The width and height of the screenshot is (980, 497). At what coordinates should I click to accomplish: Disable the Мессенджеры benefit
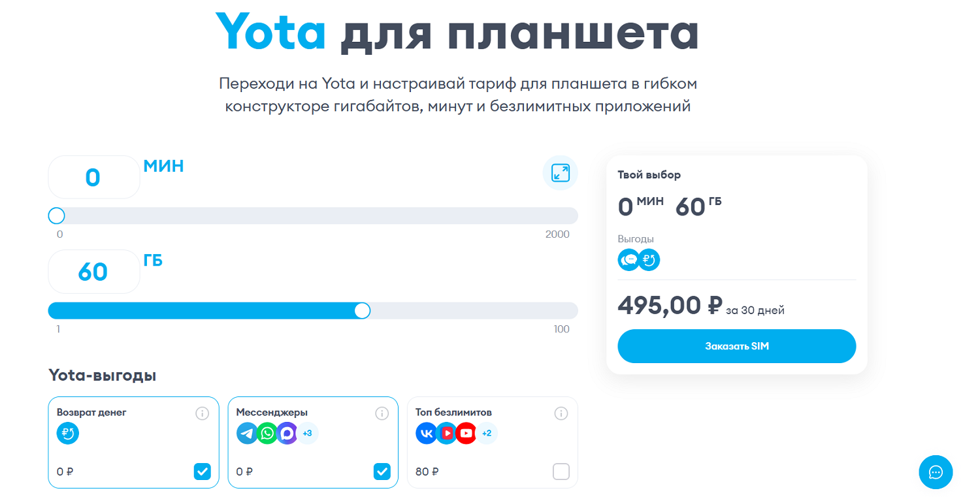(x=382, y=471)
